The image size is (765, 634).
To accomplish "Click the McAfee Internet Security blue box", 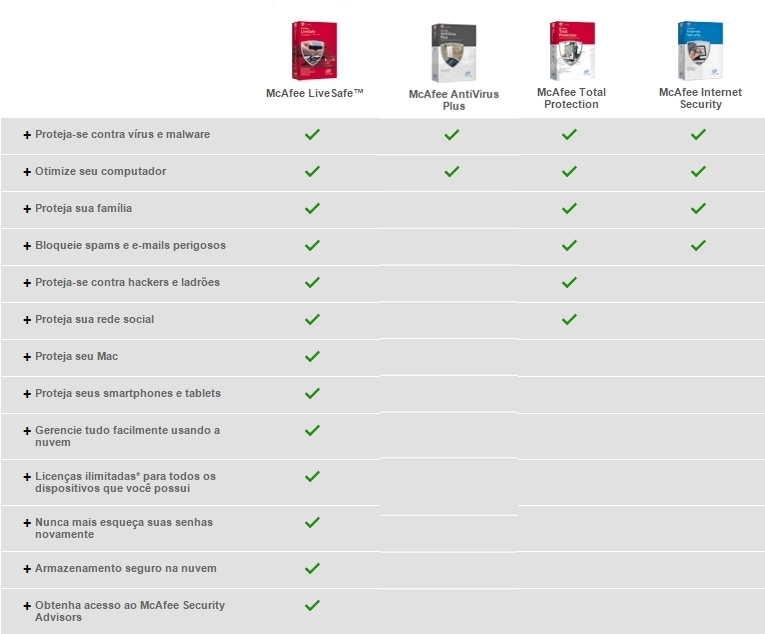I will [x=700, y=51].
